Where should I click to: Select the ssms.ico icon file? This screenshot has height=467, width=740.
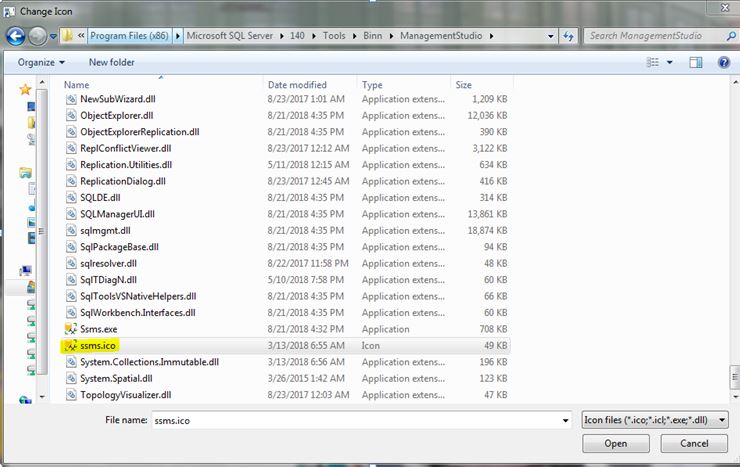click(98, 345)
